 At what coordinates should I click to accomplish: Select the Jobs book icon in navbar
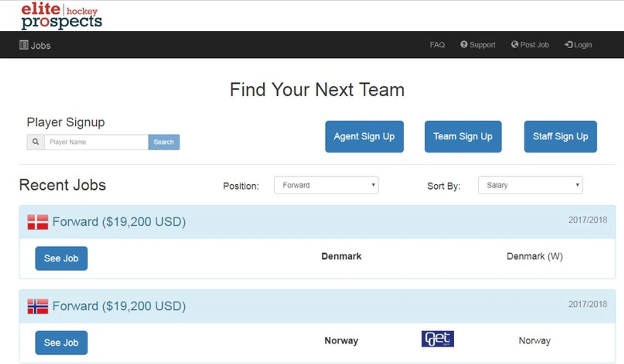24,45
